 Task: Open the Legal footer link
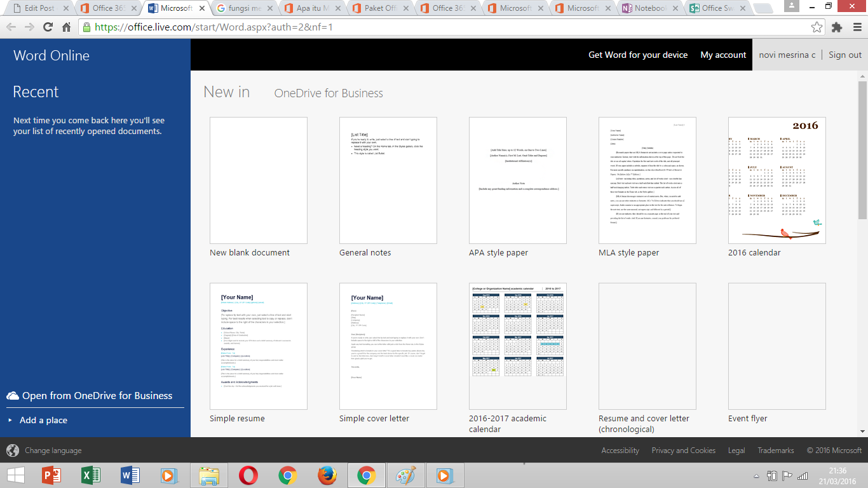click(x=736, y=451)
